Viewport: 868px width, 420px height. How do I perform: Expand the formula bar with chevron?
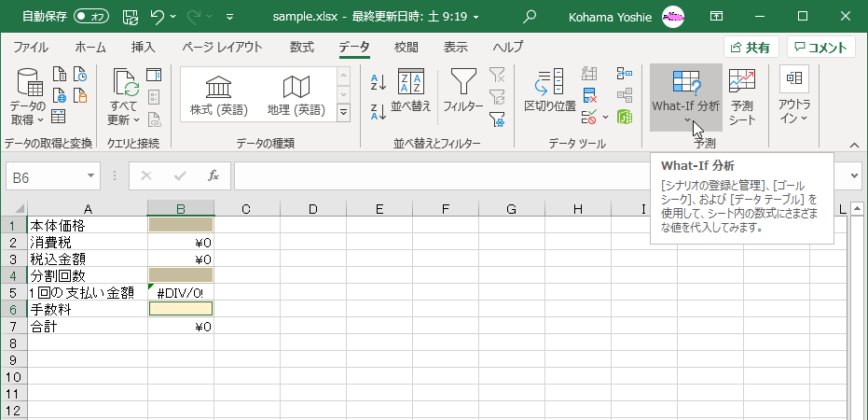pyautogui.click(x=853, y=176)
